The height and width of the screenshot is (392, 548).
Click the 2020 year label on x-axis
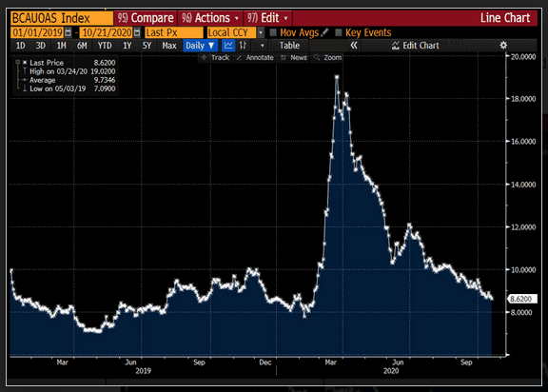391,371
